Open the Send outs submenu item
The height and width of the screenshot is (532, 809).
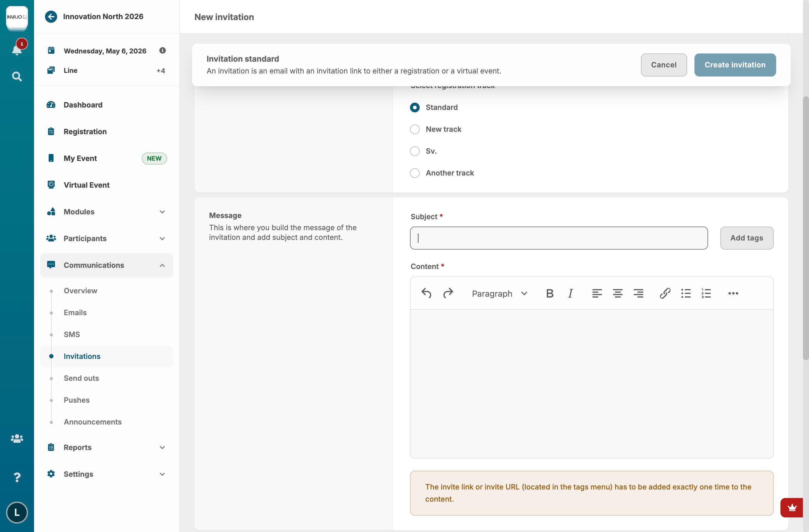coord(81,378)
